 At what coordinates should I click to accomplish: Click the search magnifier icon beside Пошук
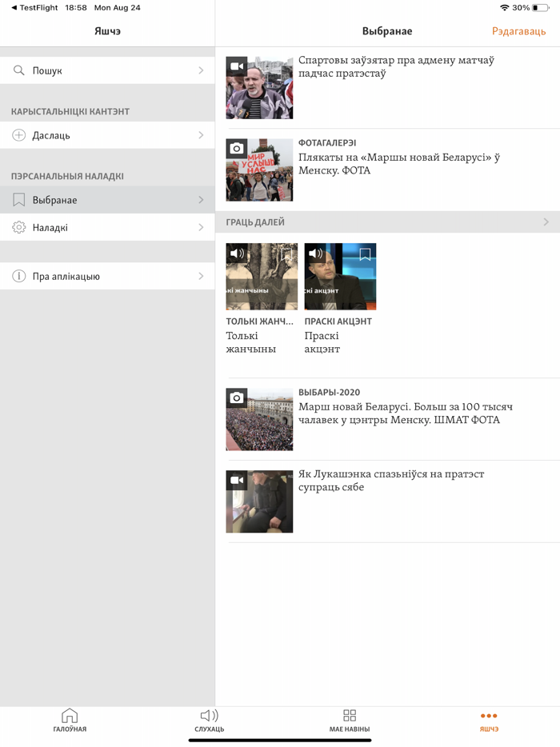tap(18, 70)
